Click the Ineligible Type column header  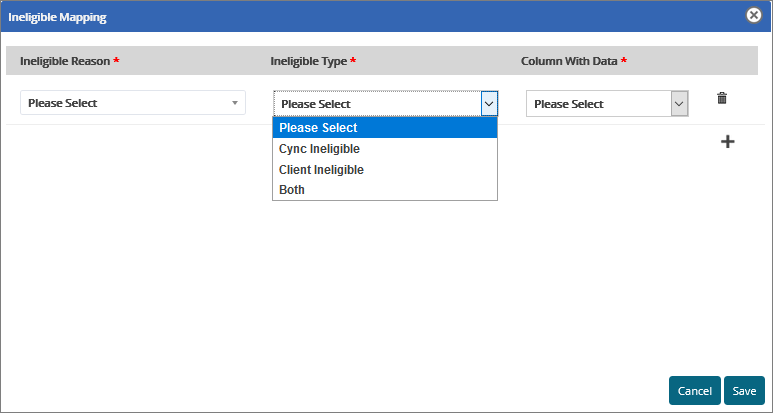309,61
